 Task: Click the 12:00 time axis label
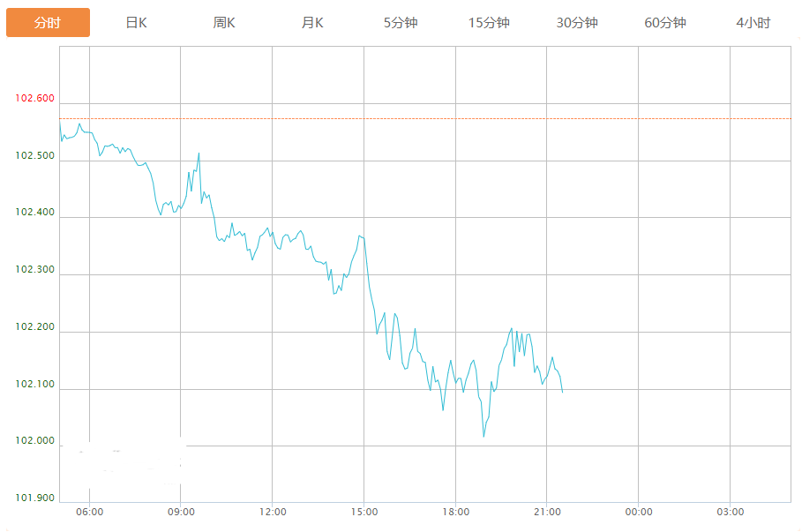click(273, 512)
